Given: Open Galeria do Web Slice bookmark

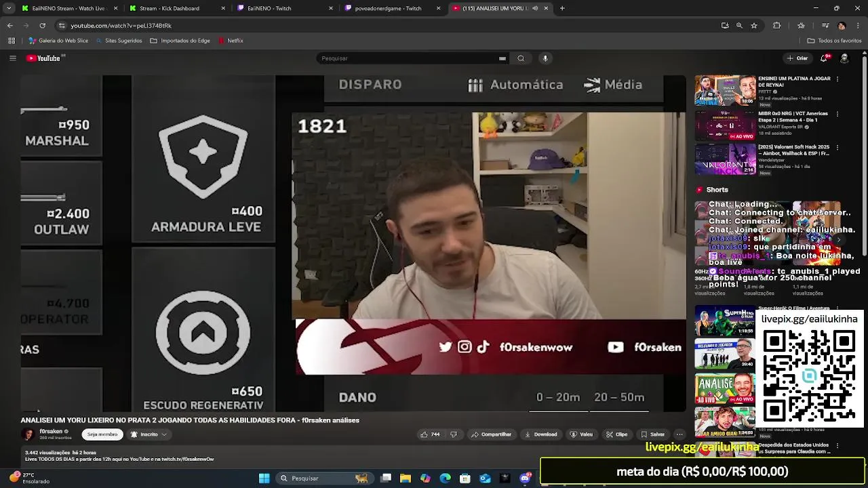Looking at the screenshot, I should [x=58, y=41].
